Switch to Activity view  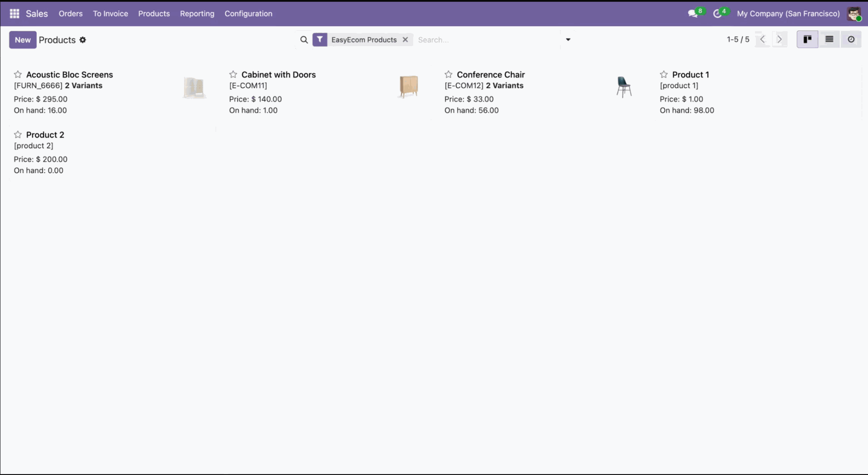click(851, 40)
